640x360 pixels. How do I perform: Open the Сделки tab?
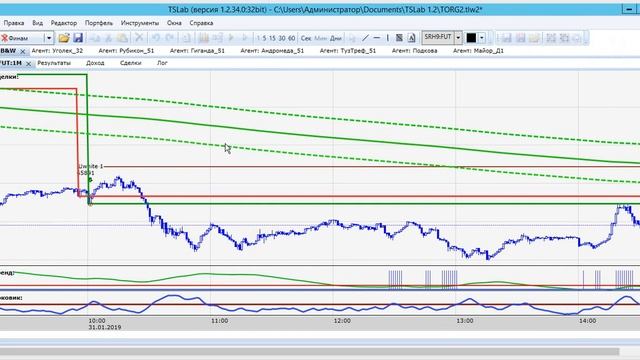[x=131, y=63]
